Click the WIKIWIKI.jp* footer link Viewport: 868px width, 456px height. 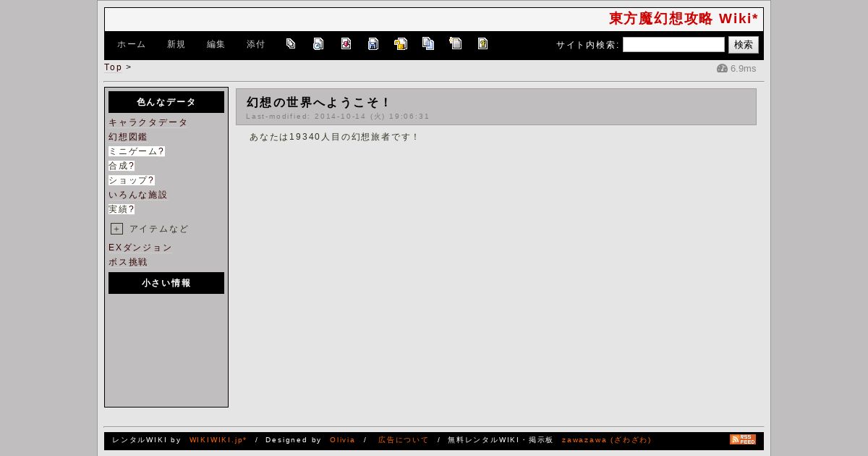click(x=218, y=440)
